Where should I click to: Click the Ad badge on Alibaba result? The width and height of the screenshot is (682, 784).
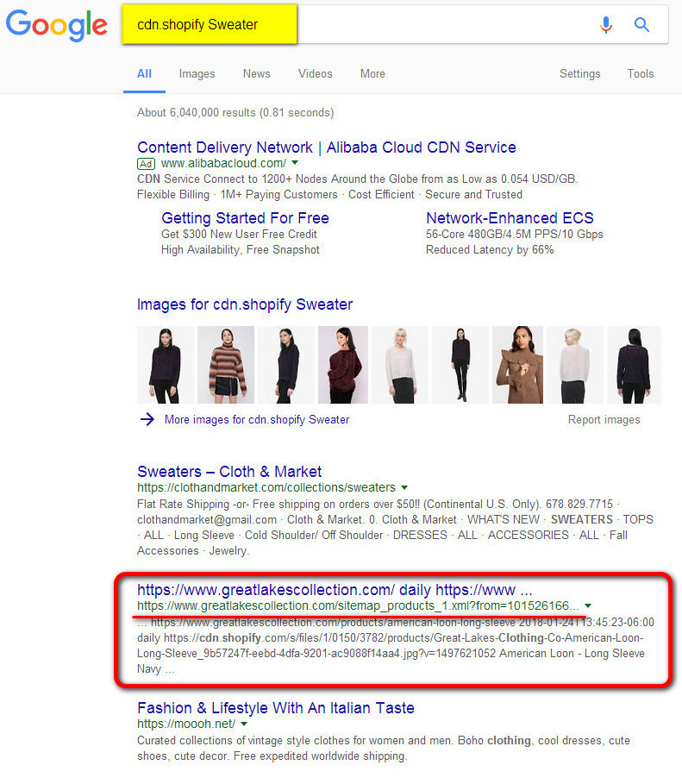tap(146, 164)
